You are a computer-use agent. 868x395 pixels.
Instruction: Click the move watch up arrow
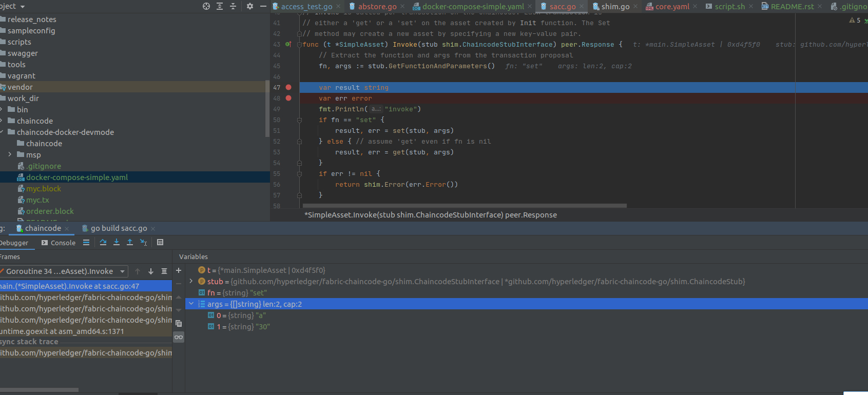pyautogui.click(x=179, y=297)
